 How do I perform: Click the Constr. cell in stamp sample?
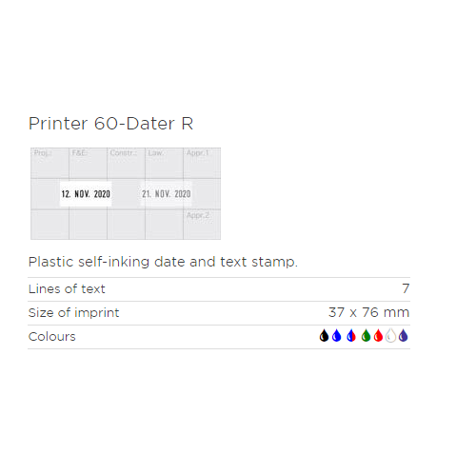pos(126,163)
